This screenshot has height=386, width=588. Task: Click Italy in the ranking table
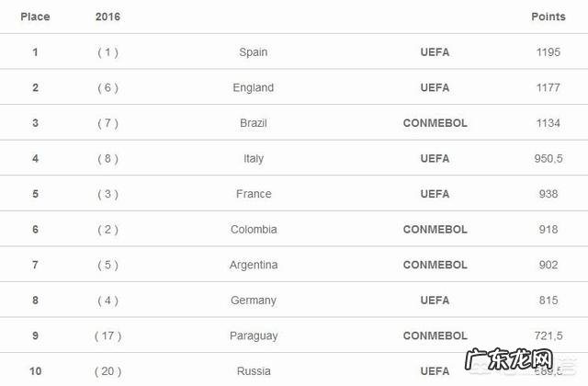253,159
